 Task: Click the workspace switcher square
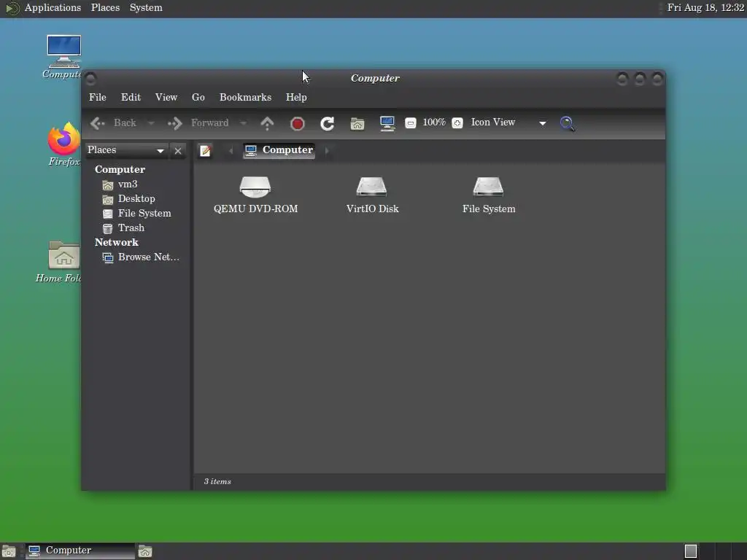click(691, 551)
